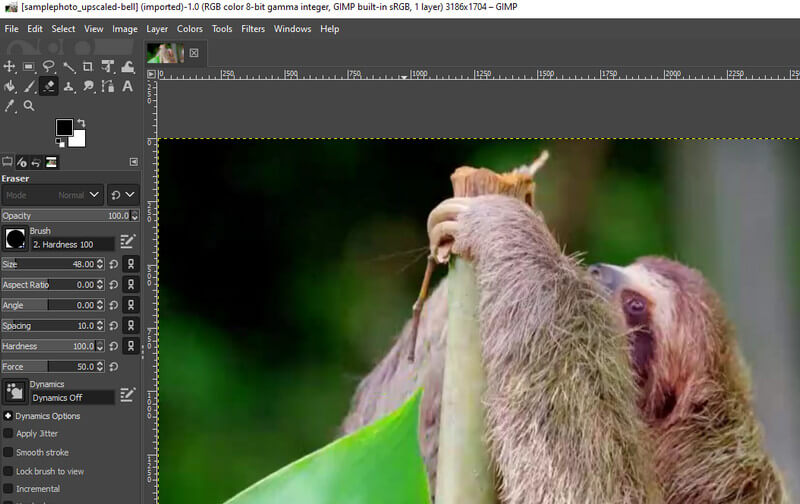The width and height of the screenshot is (800, 504).
Task: Select the Fuzzy Select tool
Action: tap(68, 66)
